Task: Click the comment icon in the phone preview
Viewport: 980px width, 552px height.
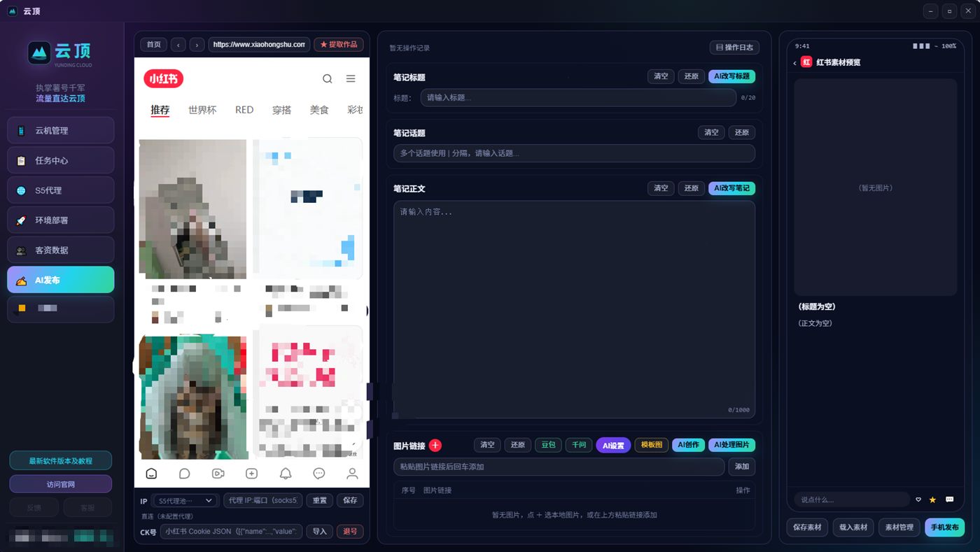Action: [950, 500]
